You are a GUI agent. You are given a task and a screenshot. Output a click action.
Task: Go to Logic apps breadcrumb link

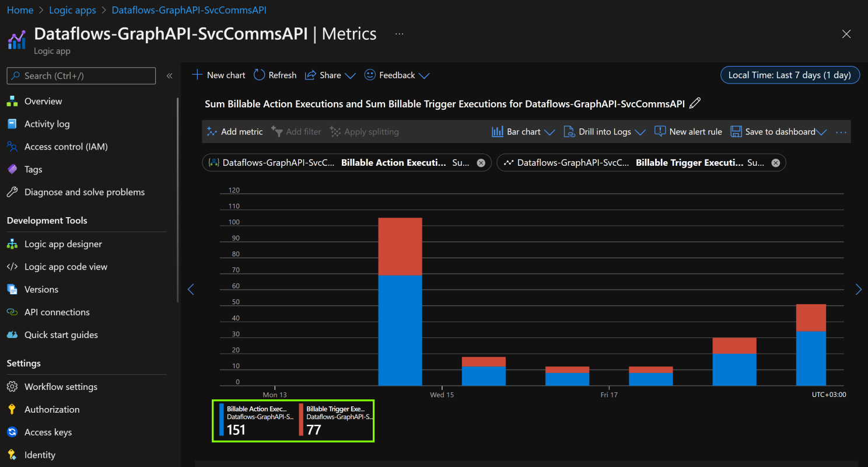(72, 11)
